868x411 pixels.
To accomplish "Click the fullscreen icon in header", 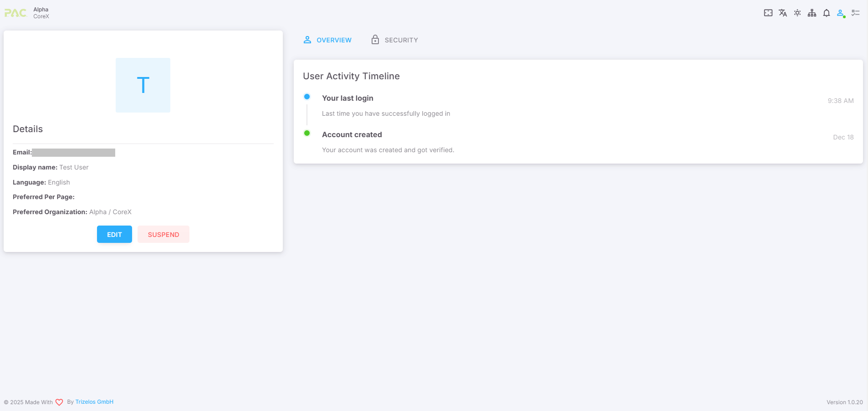I will 768,13.
